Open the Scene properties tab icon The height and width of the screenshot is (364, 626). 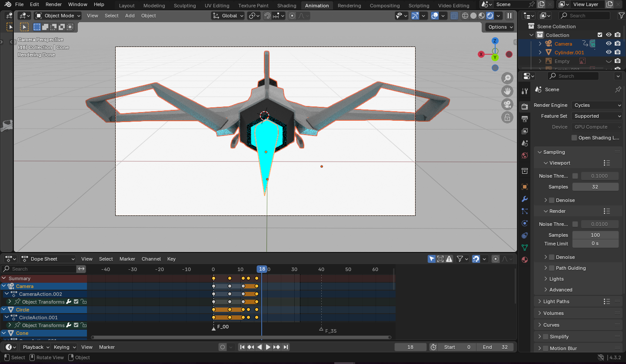(x=525, y=143)
